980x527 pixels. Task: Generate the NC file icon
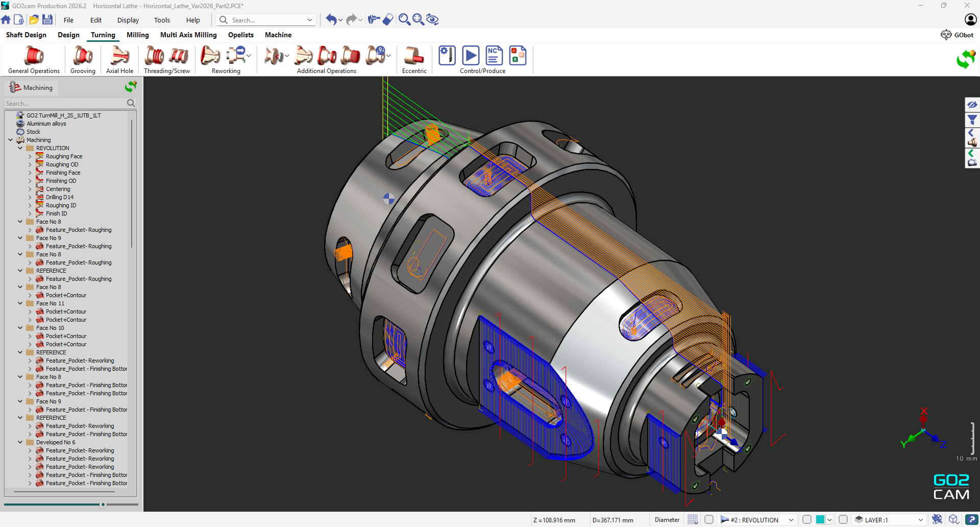click(x=494, y=56)
